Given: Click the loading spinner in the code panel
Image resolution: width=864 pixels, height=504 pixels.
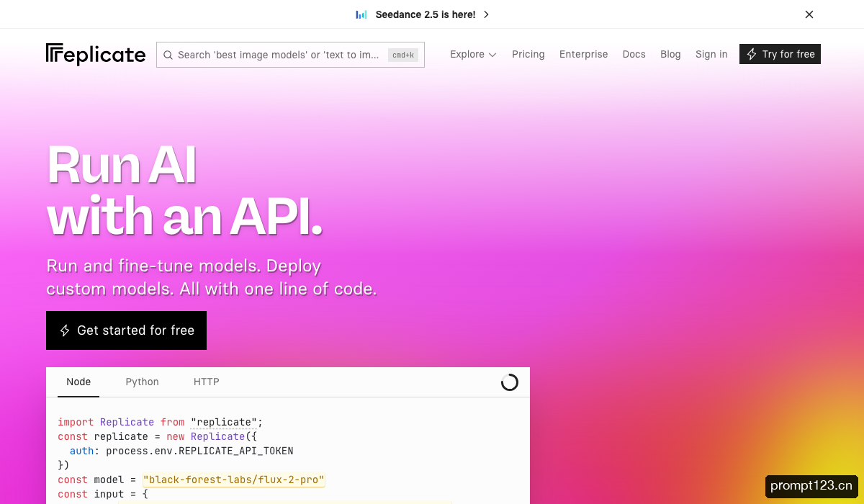Looking at the screenshot, I should [510, 382].
